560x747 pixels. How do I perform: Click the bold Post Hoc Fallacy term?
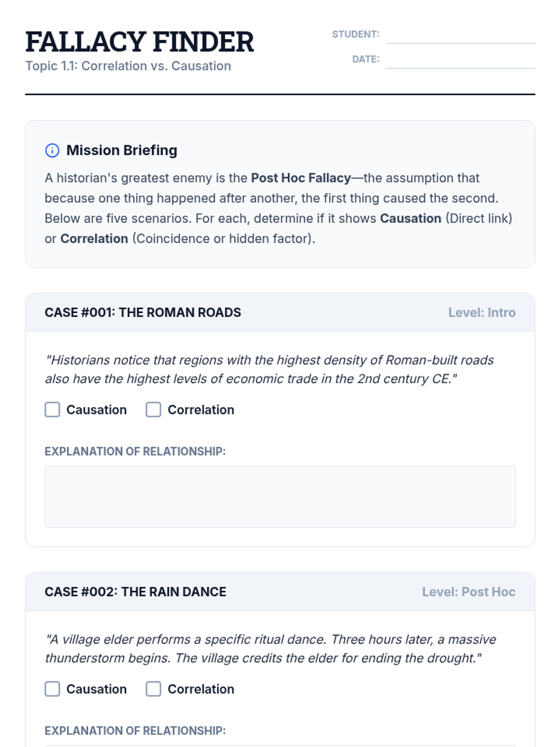301,178
